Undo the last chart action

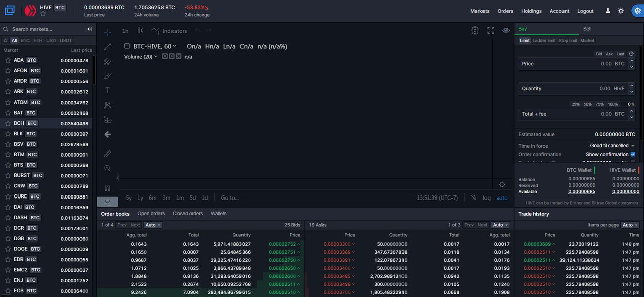click(198, 31)
